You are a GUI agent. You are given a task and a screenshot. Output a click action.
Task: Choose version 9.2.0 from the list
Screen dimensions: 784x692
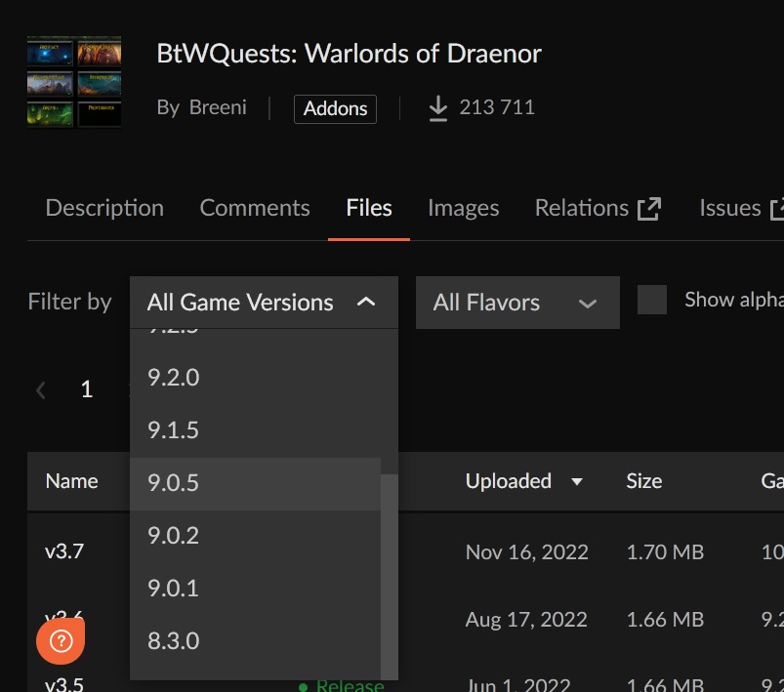pyautogui.click(x=255, y=378)
